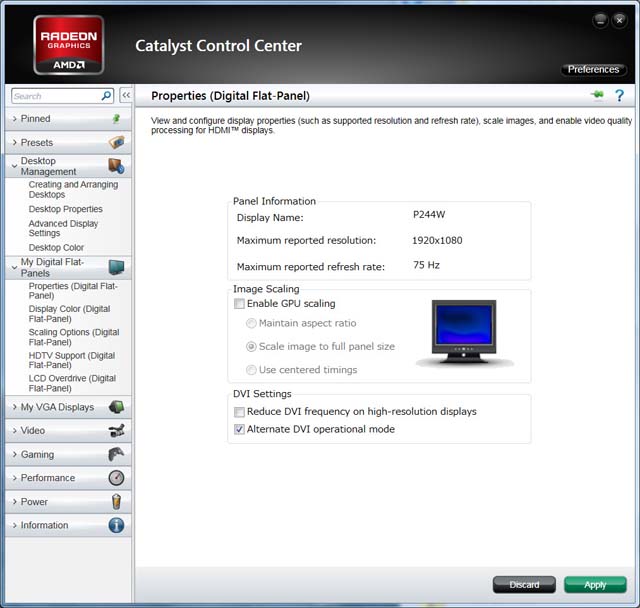
Task: Pin this page using the green pin icon
Action: (597, 95)
